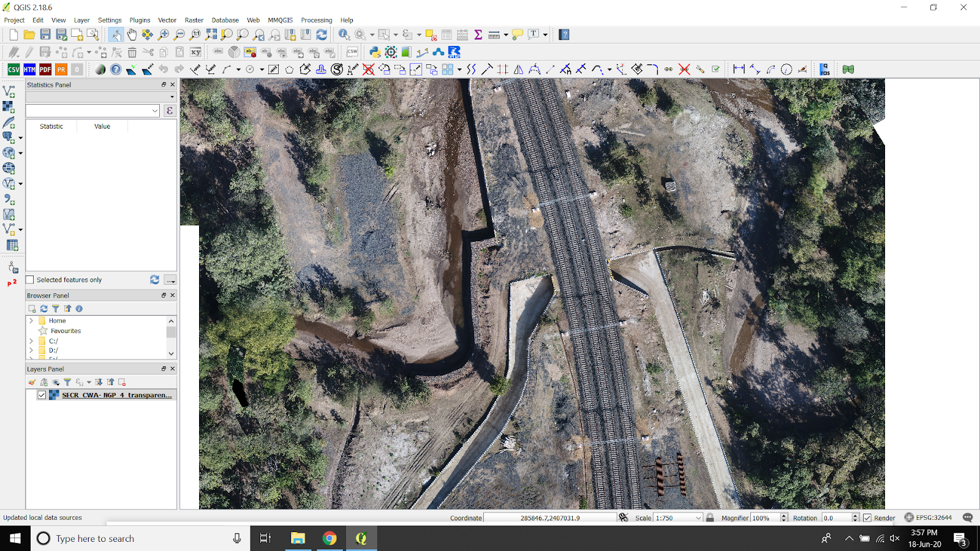Activate the Zoom Out magnifier tool
This screenshot has width=980, height=551.
point(179,35)
